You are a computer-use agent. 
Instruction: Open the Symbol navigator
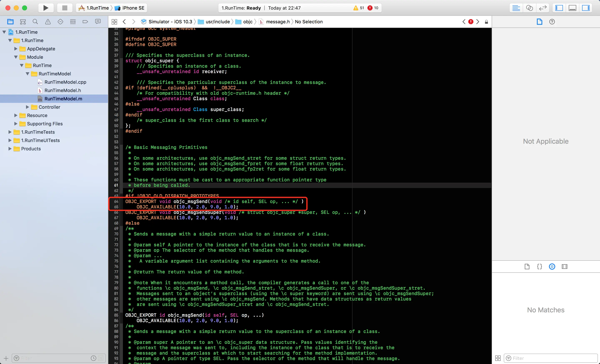click(23, 22)
